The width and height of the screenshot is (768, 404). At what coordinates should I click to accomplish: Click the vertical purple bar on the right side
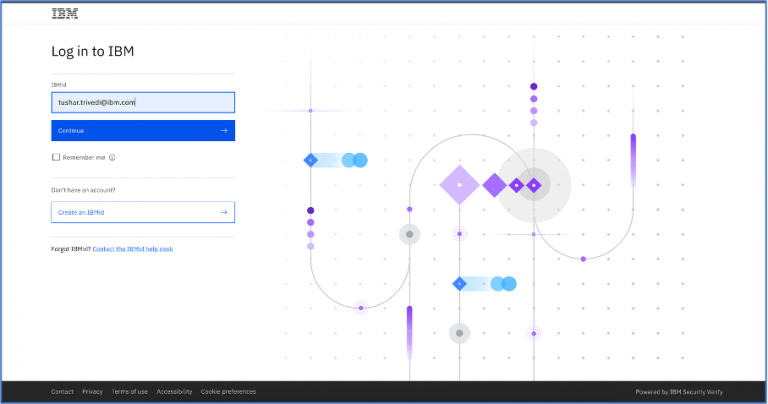click(x=633, y=159)
